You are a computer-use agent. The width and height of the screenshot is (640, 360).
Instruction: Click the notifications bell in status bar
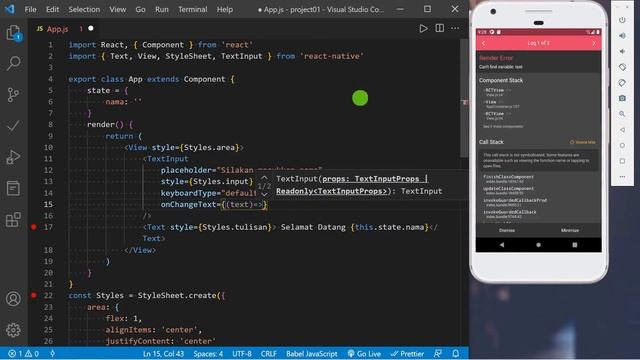(456, 353)
